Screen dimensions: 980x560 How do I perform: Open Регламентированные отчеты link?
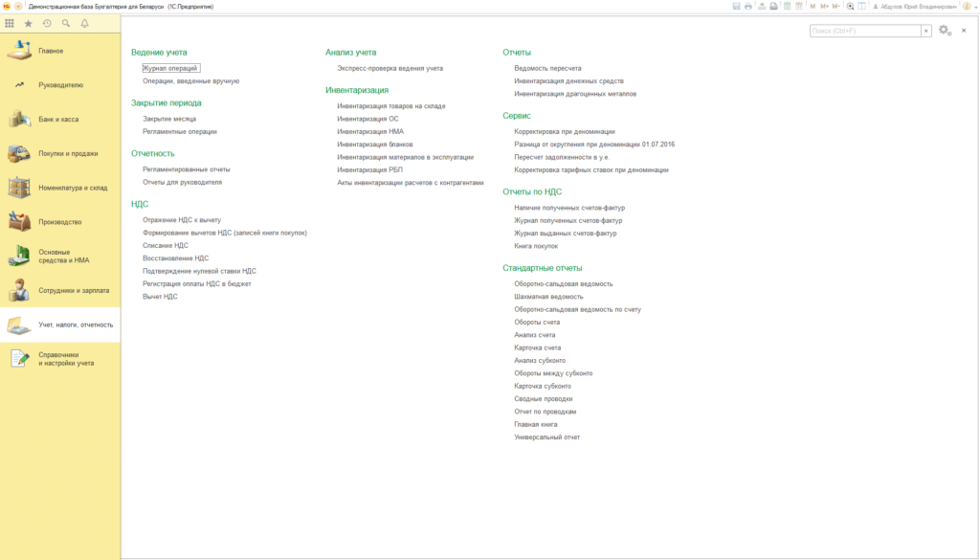tap(187, 169)
